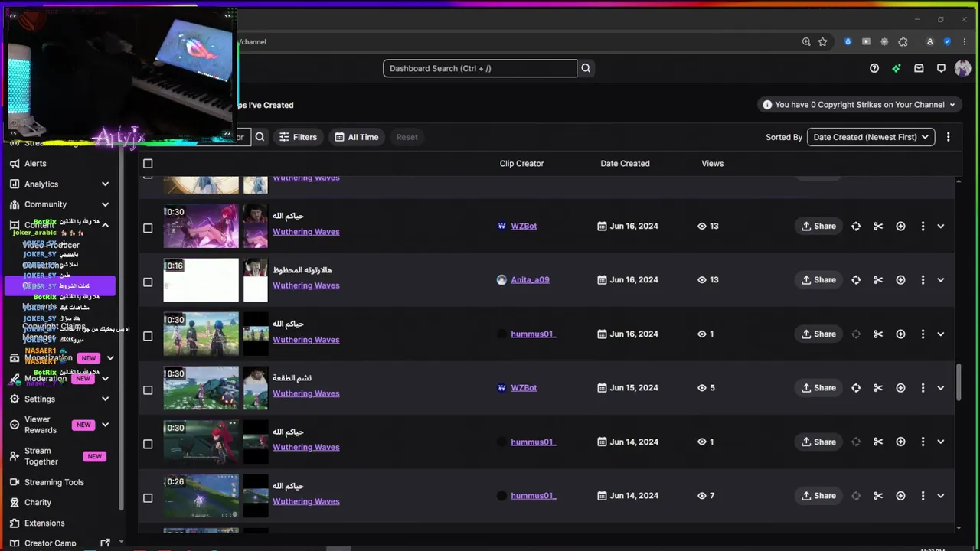Viewport: 980px width, 551px height.
Task: Expand the Analytics section in the sidebar
Action: [105, 184]
